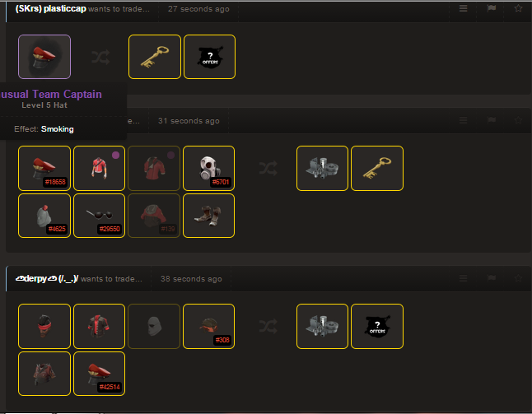532x414 pixels.
Task: Select the Team Captain hat #42514
Action: [99, 374]
